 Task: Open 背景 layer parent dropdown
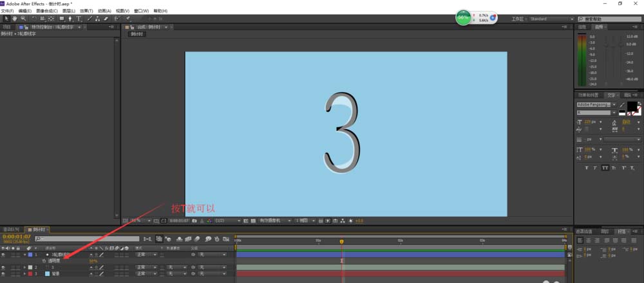pos(212,273)
